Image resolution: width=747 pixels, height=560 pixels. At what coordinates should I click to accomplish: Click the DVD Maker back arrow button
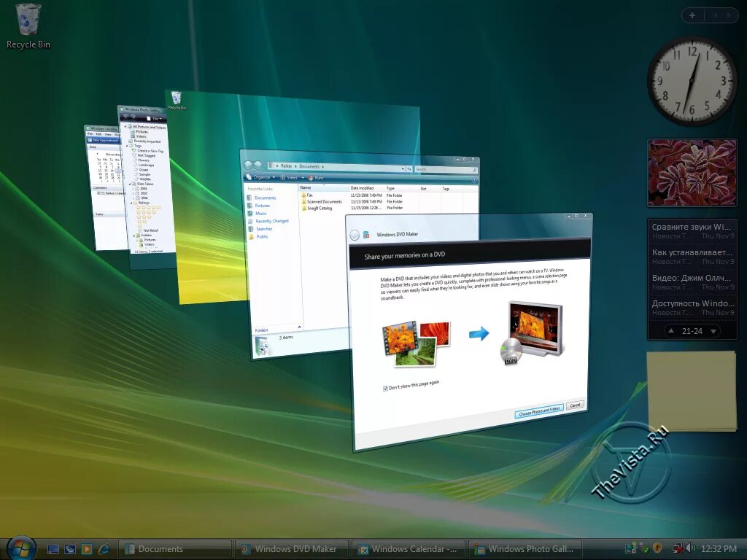coord(354,235)
